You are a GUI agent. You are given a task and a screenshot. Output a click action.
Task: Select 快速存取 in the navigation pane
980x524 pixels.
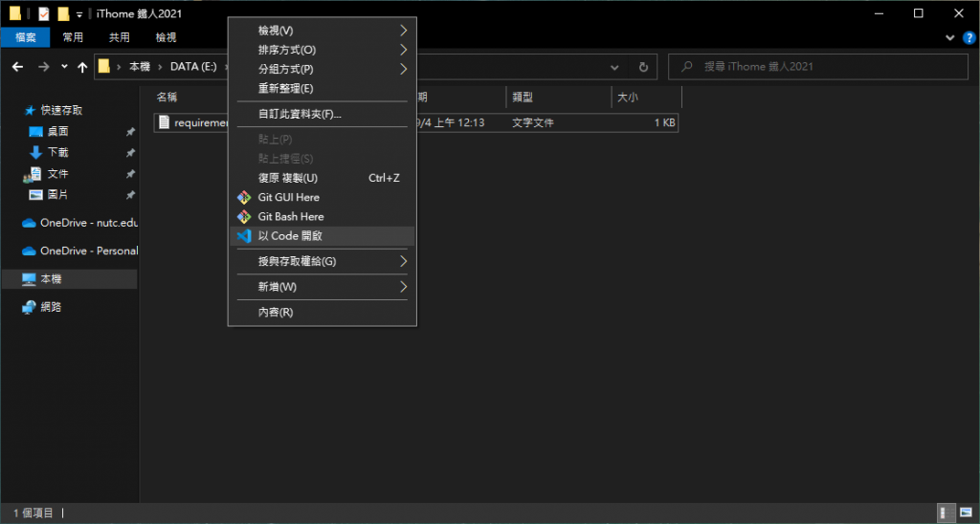point(61,111)
